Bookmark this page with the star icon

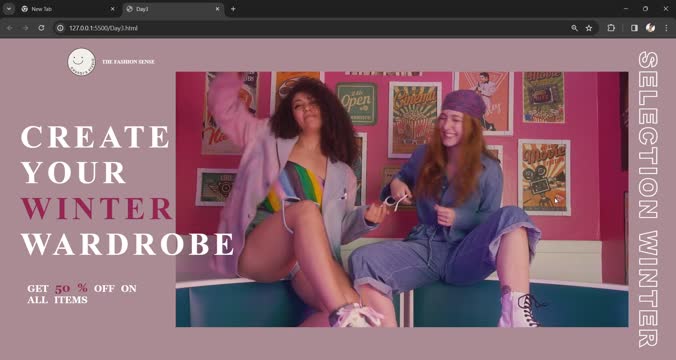tap(588, 28)
